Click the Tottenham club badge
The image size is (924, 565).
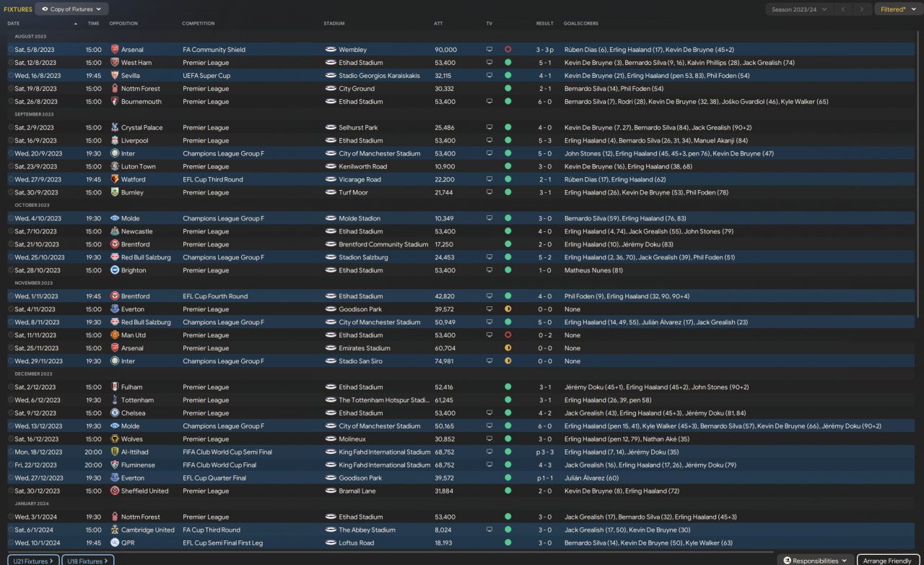coord(115,400)
